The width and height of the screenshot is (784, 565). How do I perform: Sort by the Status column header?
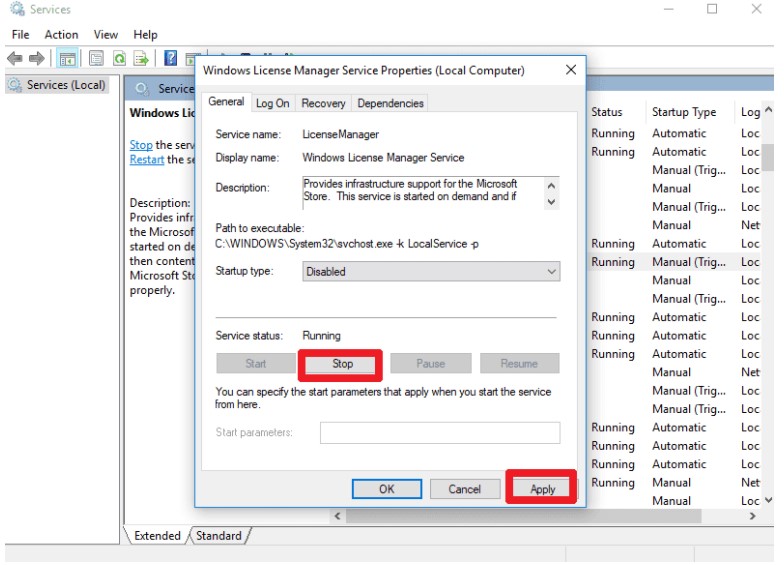pos(615,112)
